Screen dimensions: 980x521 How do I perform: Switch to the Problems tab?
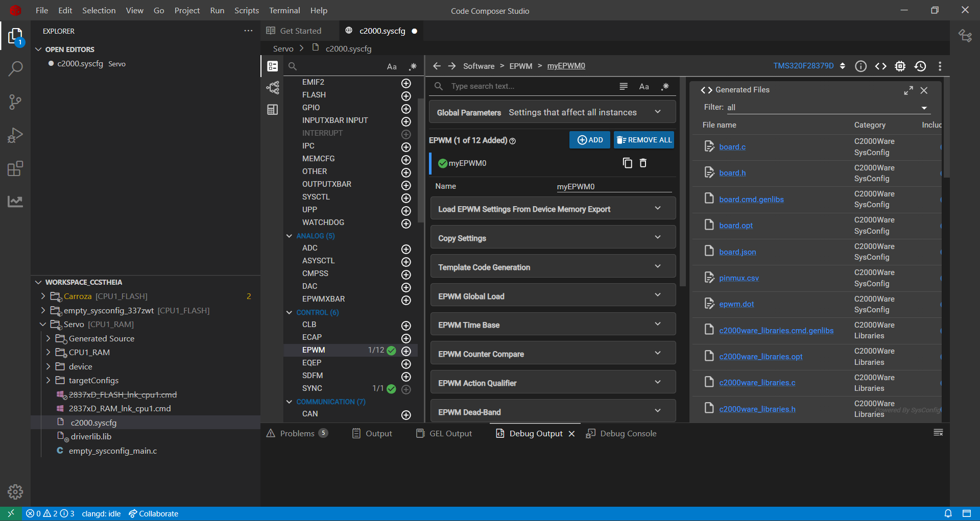[x=297, y=433]
